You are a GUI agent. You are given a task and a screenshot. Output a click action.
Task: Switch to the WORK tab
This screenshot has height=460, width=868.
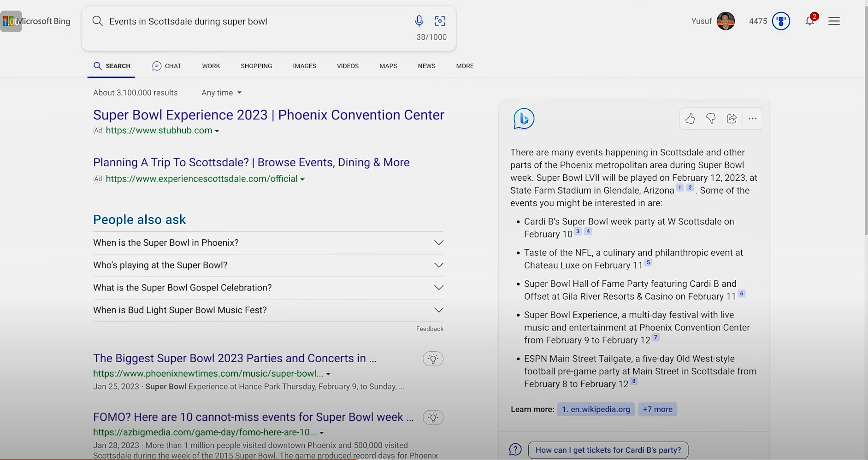211,66
